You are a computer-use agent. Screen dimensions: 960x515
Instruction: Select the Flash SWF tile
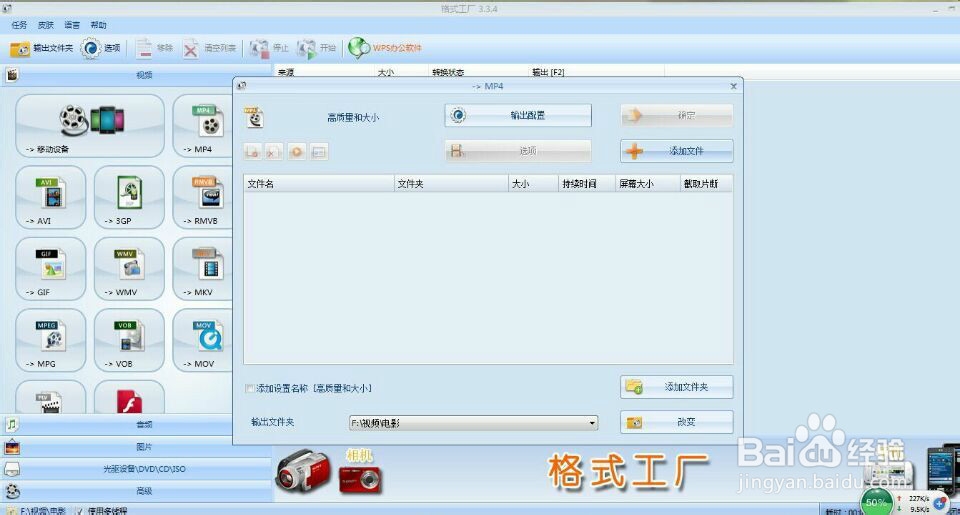click(x=129, y=397)
